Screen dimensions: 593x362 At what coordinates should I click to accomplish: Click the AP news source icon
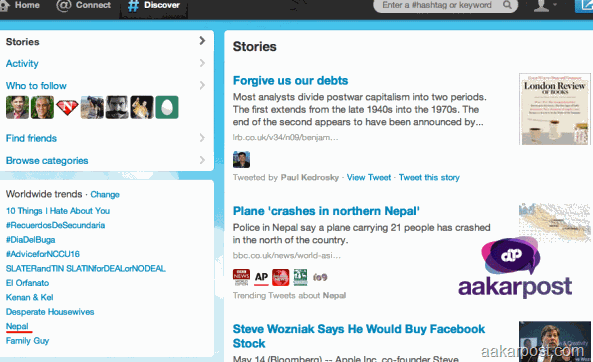pos(261,278)
